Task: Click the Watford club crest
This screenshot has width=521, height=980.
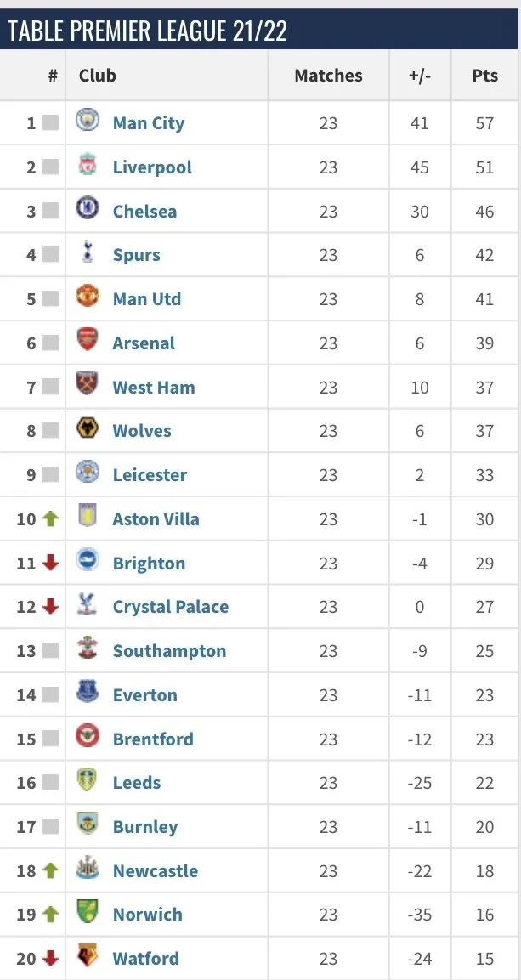Action: [x=88, y=957]
